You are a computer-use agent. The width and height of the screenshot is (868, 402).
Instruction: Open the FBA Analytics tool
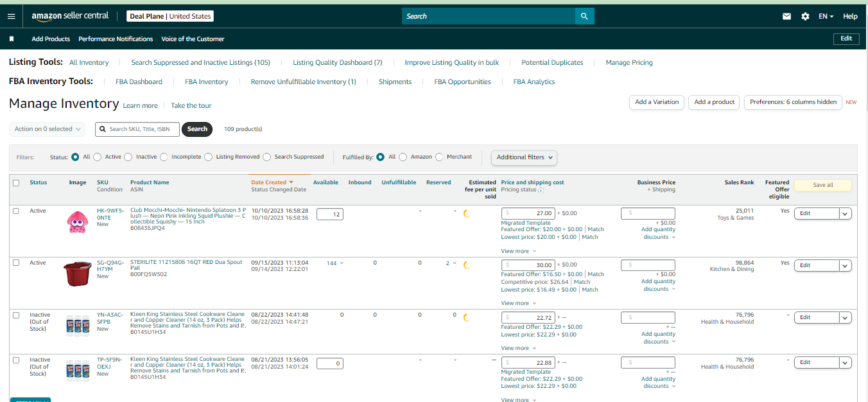coord(534,82)
